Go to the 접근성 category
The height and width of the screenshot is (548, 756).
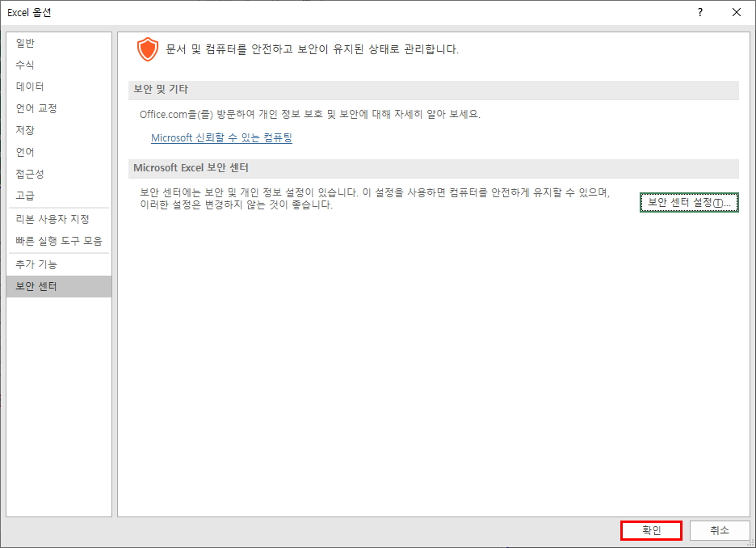[59, 174]
